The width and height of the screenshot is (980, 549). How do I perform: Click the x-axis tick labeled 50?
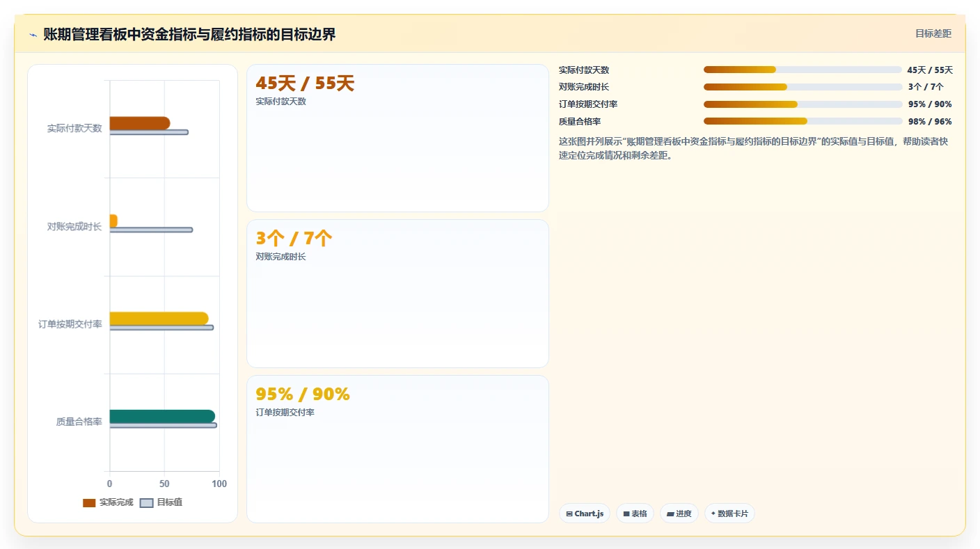[164, 484]
